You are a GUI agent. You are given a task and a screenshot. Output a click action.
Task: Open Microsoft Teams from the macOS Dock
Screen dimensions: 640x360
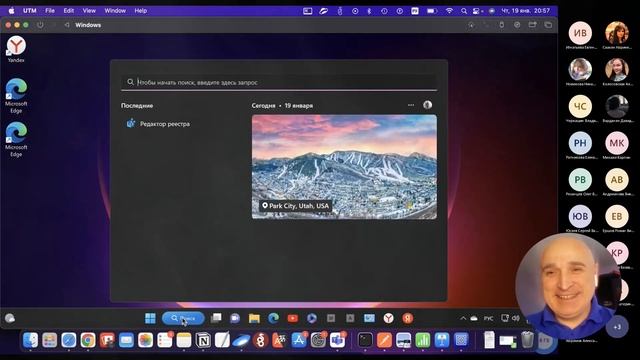337,340
